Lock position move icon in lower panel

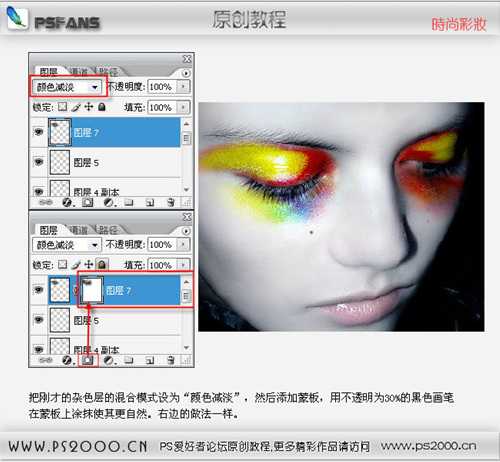89,265
